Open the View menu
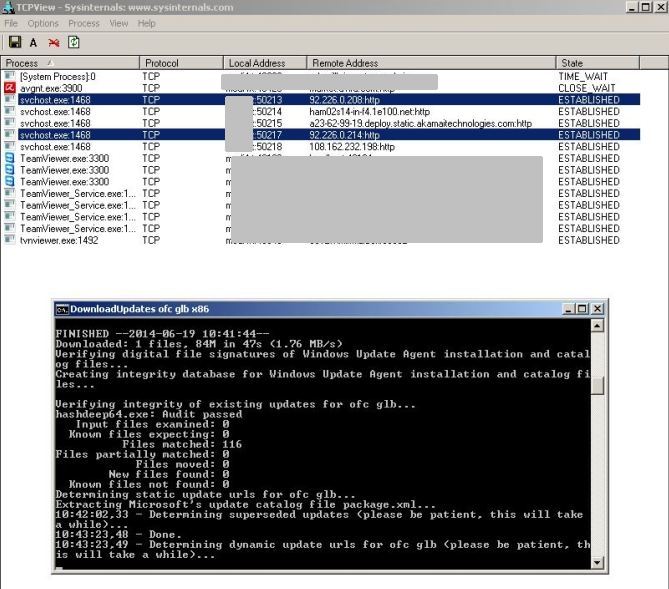 tap(119, 23)
